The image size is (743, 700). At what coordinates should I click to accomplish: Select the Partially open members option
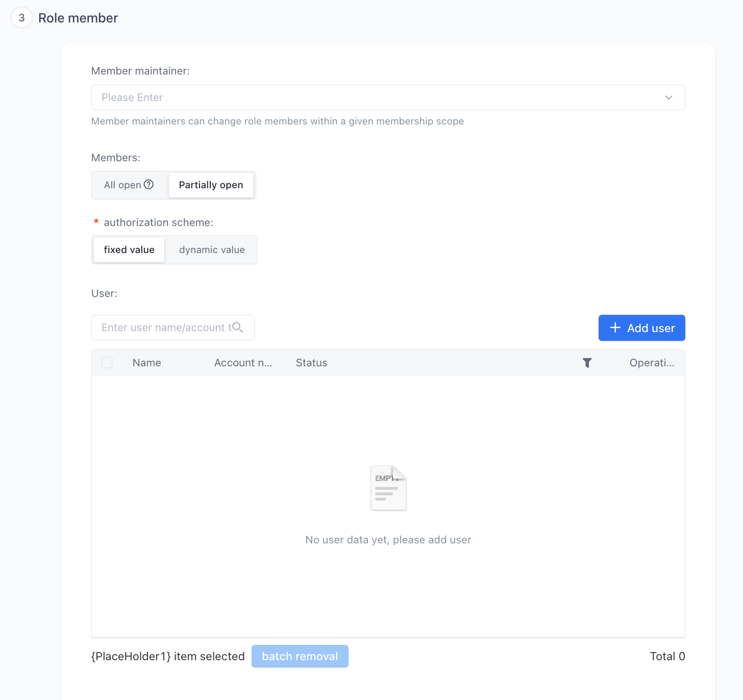click(211, 185)
